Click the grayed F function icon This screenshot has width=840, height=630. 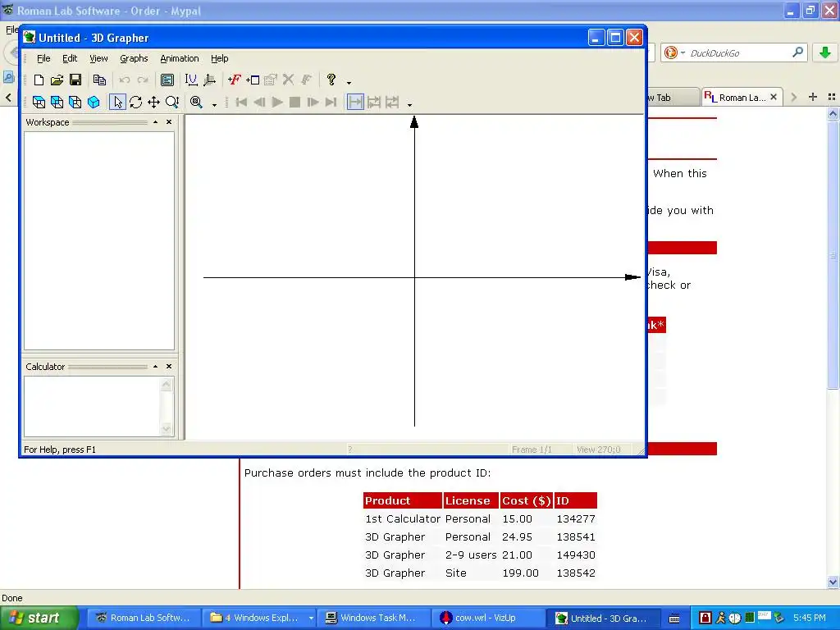(x=307, y=80)
